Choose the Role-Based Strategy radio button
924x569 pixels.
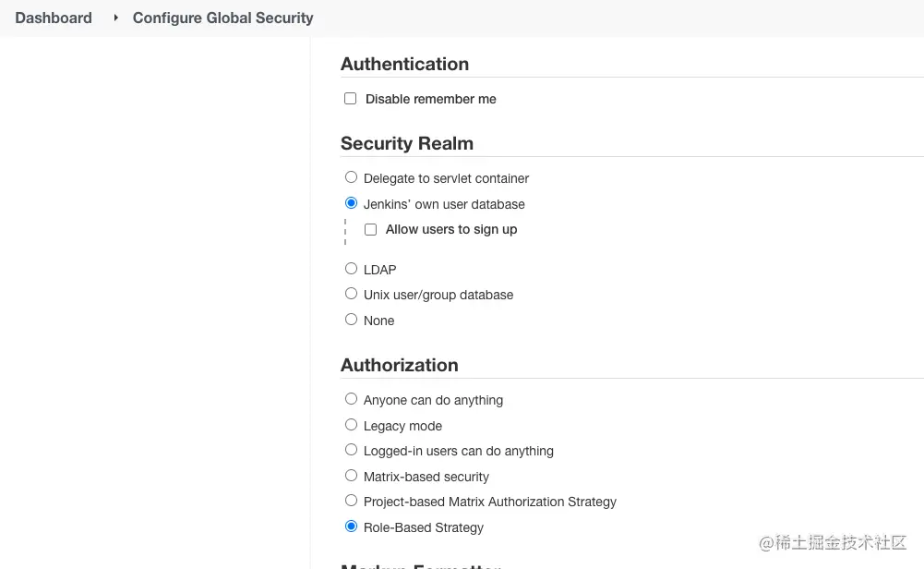[351, 527]
